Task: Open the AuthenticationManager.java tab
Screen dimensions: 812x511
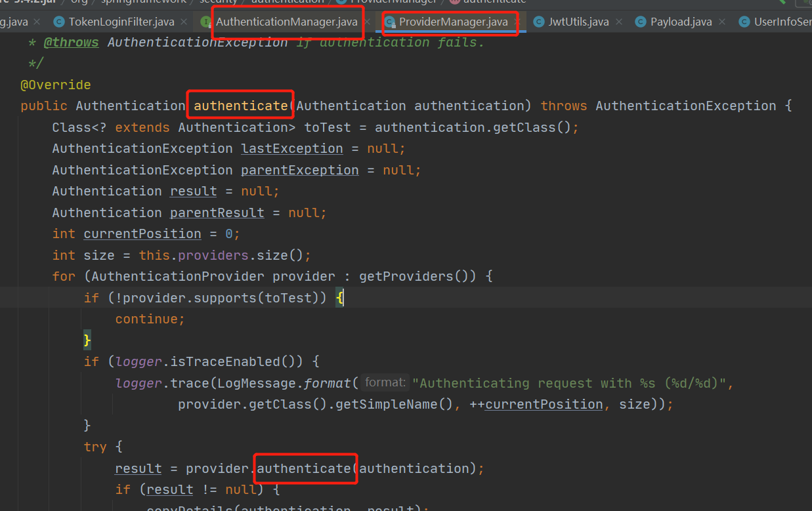Action: (286, 22)
